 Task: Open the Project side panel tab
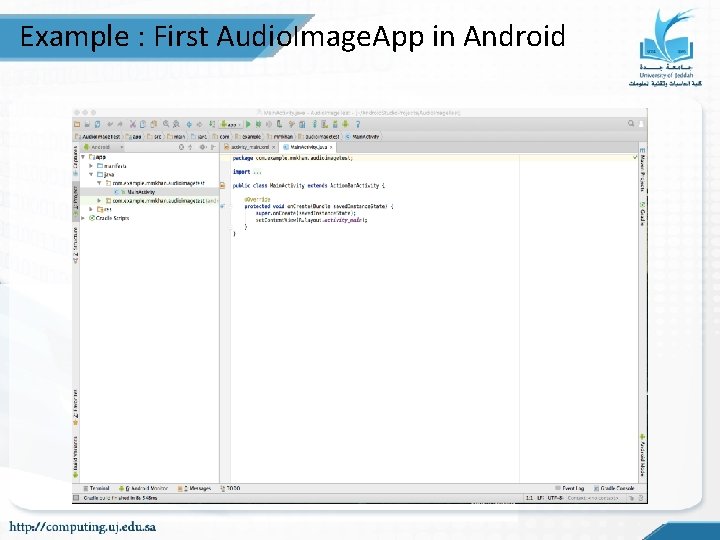(76, 201)
